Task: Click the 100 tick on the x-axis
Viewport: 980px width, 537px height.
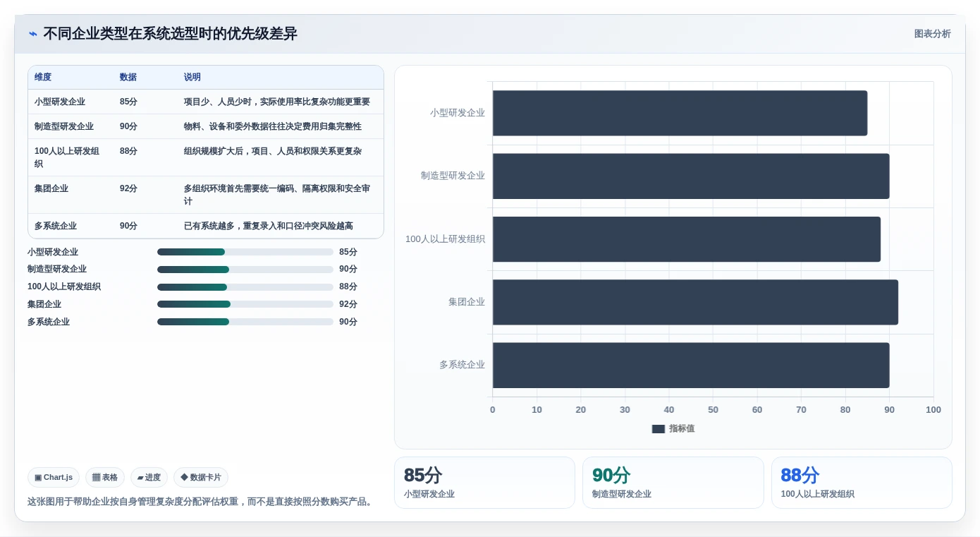Action: click(x=933, y=410)
